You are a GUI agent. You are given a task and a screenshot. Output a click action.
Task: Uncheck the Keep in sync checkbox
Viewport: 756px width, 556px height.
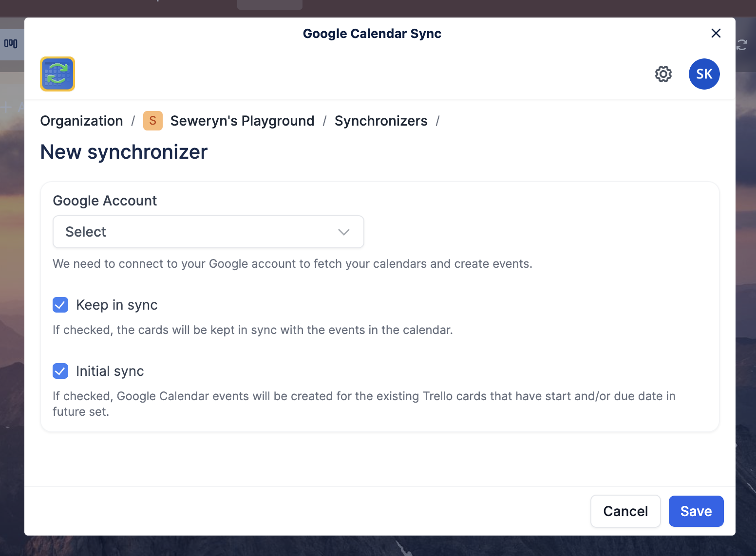(x=60, y=305)
